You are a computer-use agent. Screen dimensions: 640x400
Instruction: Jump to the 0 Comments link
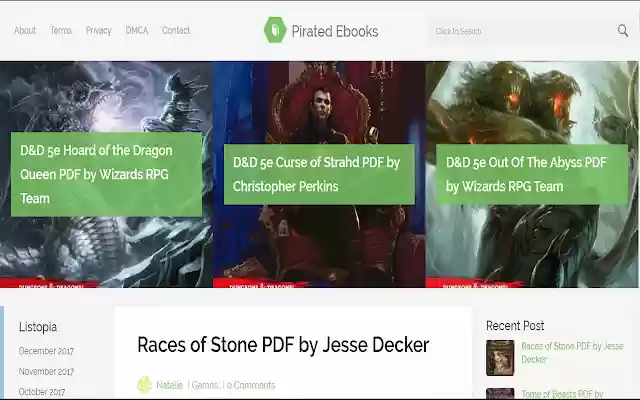251,385
